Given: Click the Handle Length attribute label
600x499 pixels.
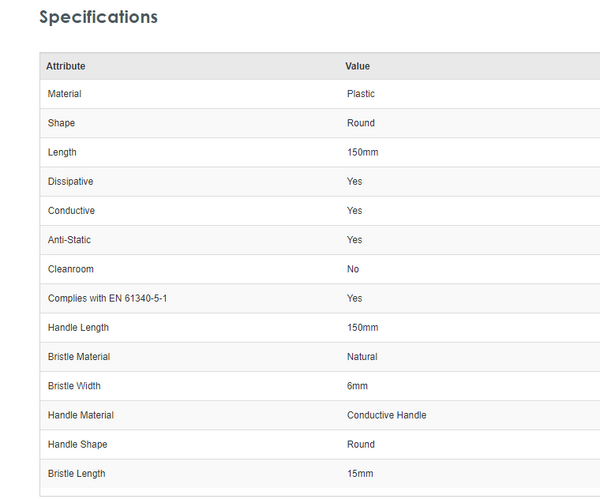Looking at the screenshot, I should click(x=78, y=327).
